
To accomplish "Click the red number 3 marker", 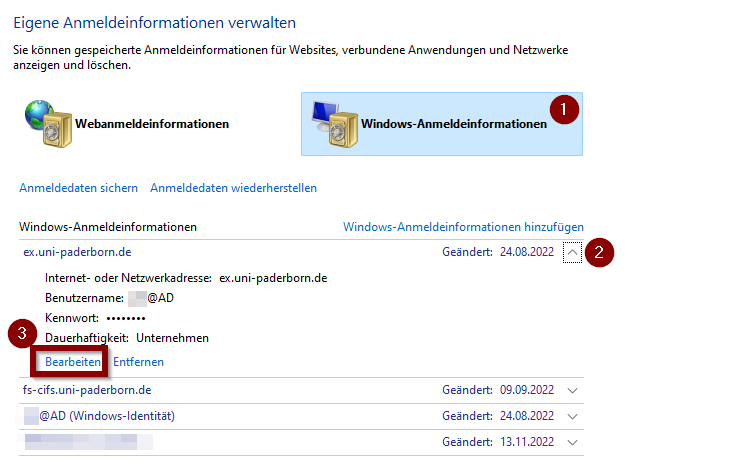I will (x=23, y=335).
